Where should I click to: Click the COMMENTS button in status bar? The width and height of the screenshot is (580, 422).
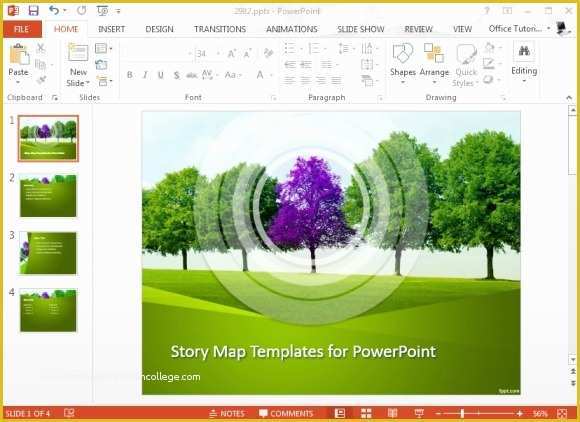pos(286,413)
